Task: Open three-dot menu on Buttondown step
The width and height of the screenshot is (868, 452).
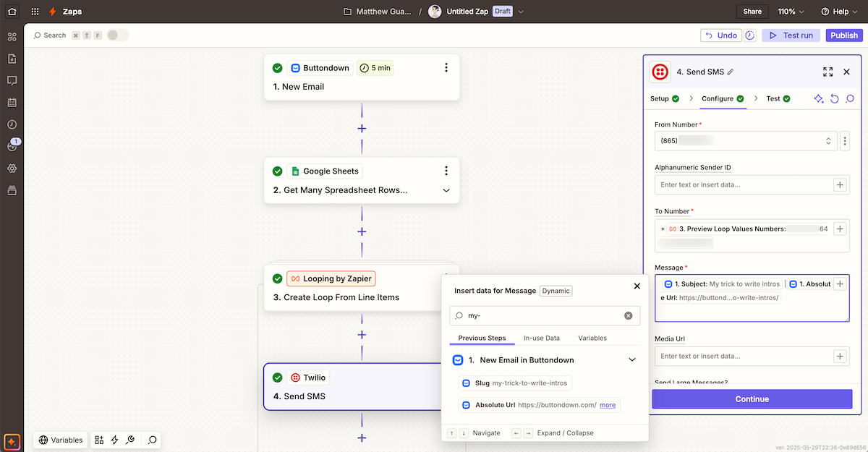Action: tap(446, 68)
